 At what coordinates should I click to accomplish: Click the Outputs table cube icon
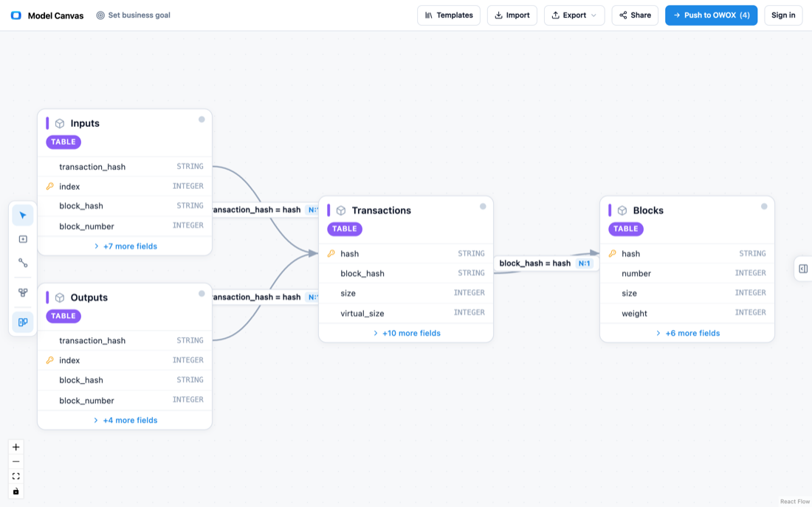[x=60, y=297]
